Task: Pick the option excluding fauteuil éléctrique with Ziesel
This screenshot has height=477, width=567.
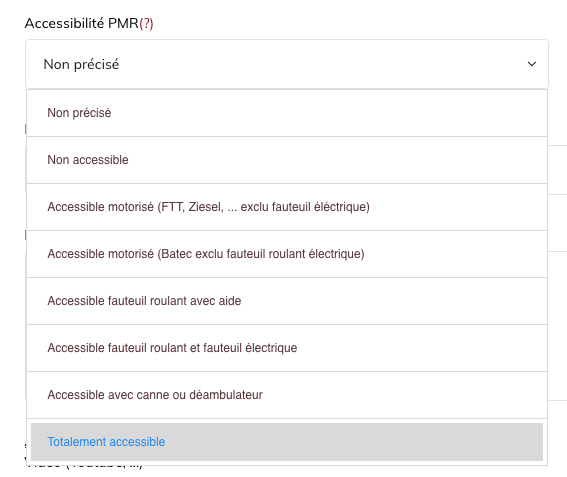Action: (x=287, y=207)
